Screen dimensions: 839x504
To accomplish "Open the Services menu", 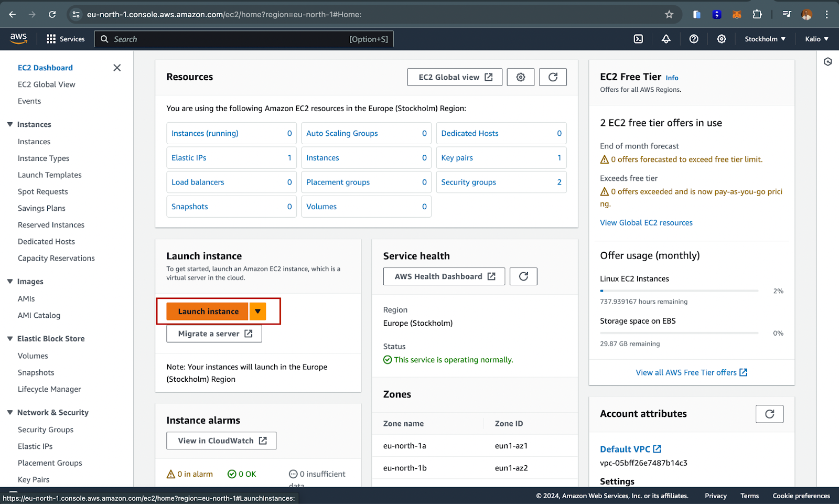I will [x=66, y=39].
